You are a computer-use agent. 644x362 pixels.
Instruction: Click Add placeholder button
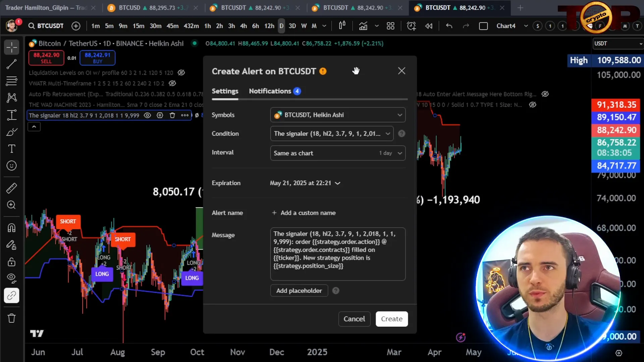(299, 291)
